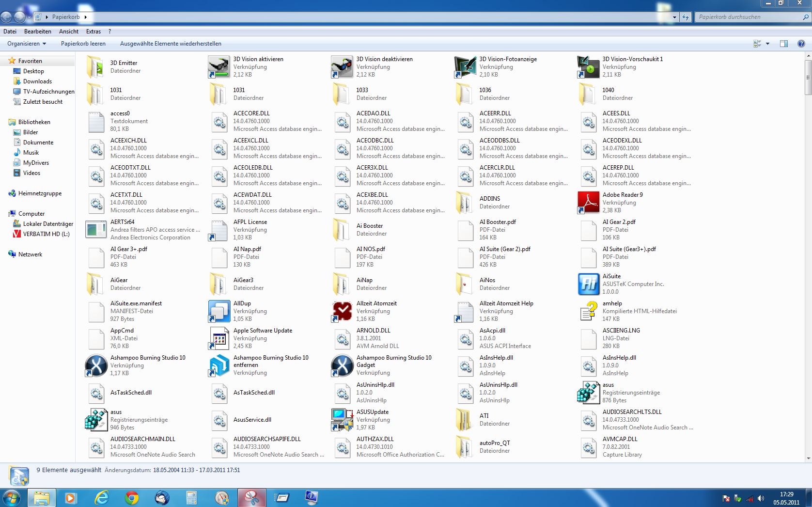812x507 pixels.
Task: Refresh the Papierkorb view
Action: point(686,17)
